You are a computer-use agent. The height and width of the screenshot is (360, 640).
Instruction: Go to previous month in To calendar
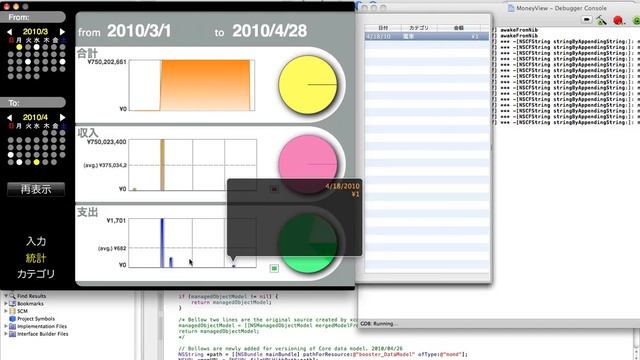click(9, 118)
